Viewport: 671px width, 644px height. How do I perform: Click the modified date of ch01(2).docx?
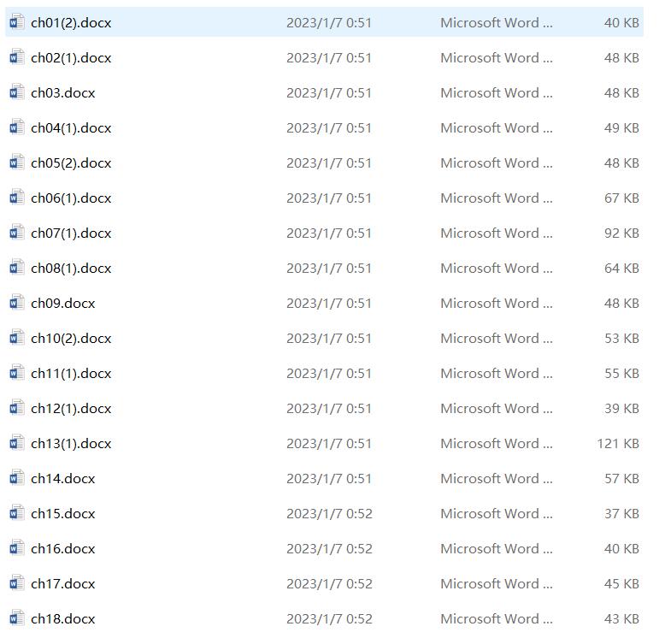pyautogui.click(x=329, y=23)
